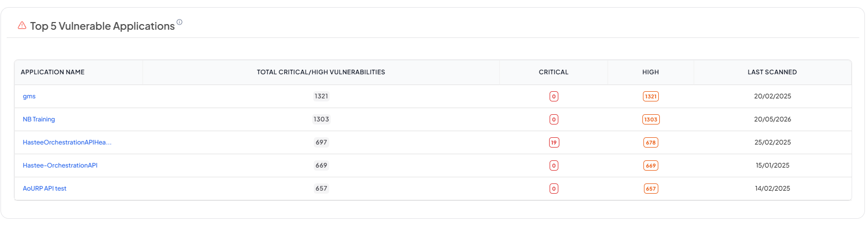Open the Hastee-OrchestrationAPI application link

point(60,165)
